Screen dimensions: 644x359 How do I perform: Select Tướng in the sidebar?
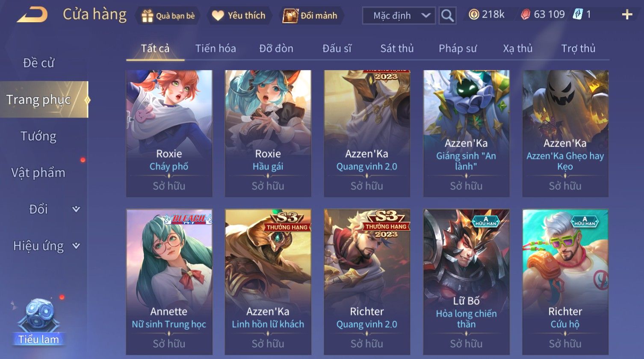coord(38,136)
